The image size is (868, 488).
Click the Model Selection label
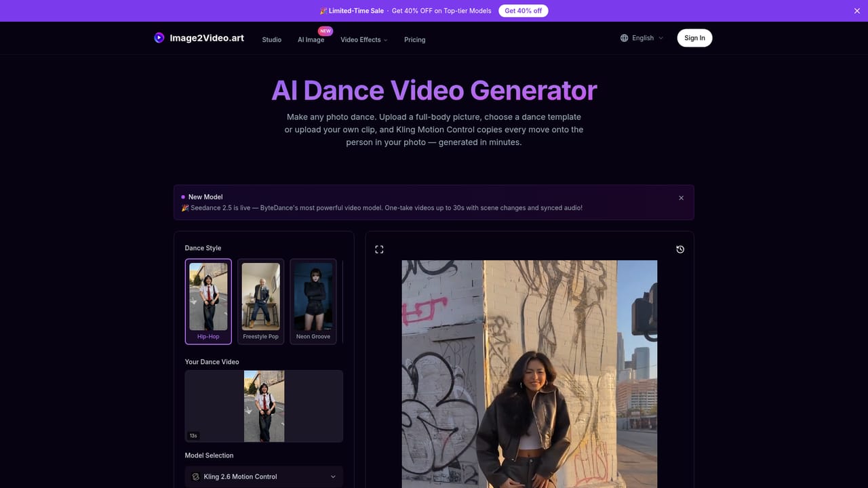(209, 455)
